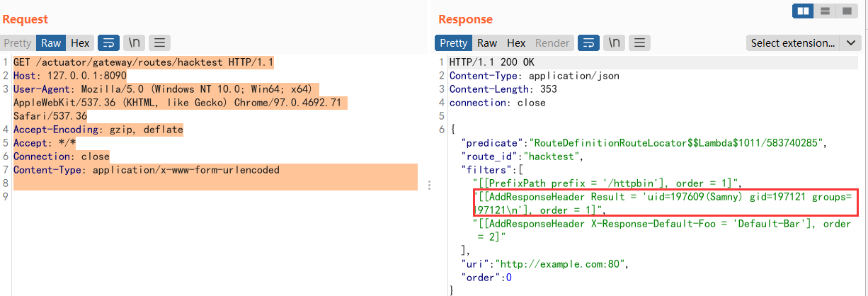The image size is (868, 296).
Task: Switch to the combined tabbed layout icon
Action: click(x=846, y=11)
